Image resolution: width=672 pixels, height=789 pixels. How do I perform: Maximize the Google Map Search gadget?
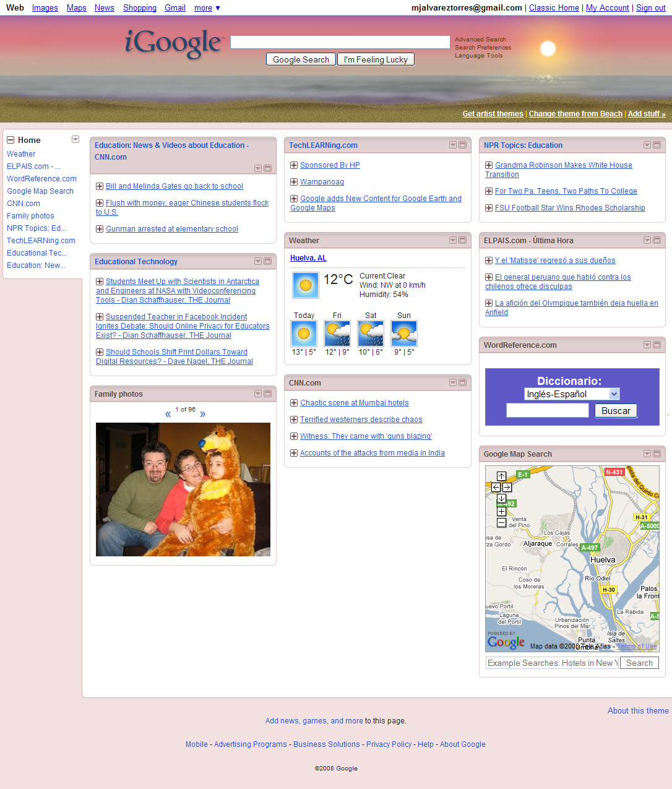tap(657, 454)
